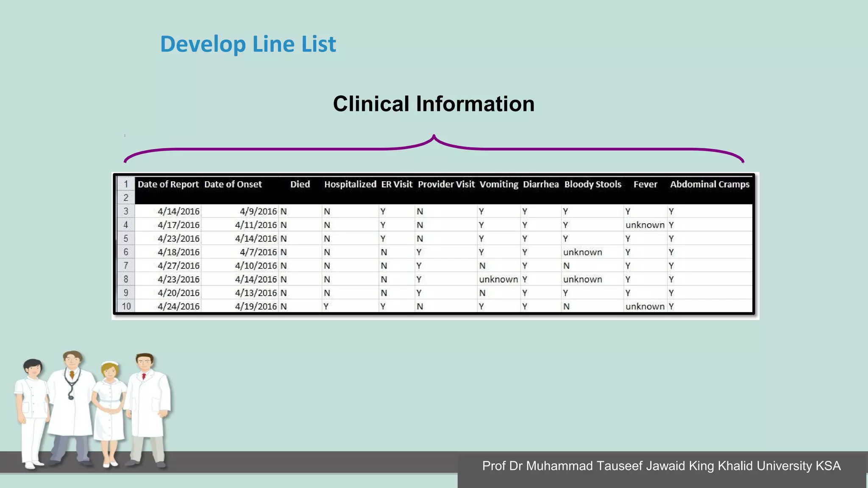Image resolution: width=868 pixels, height=488 pixels.
Task: Click the 'Date of Report' column header
Action: [168, 184]
